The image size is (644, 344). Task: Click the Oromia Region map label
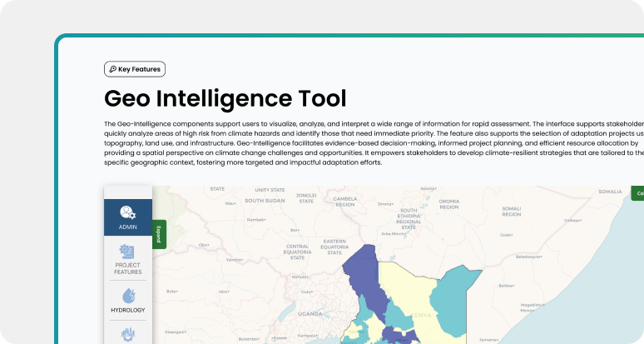click(448, 204)
